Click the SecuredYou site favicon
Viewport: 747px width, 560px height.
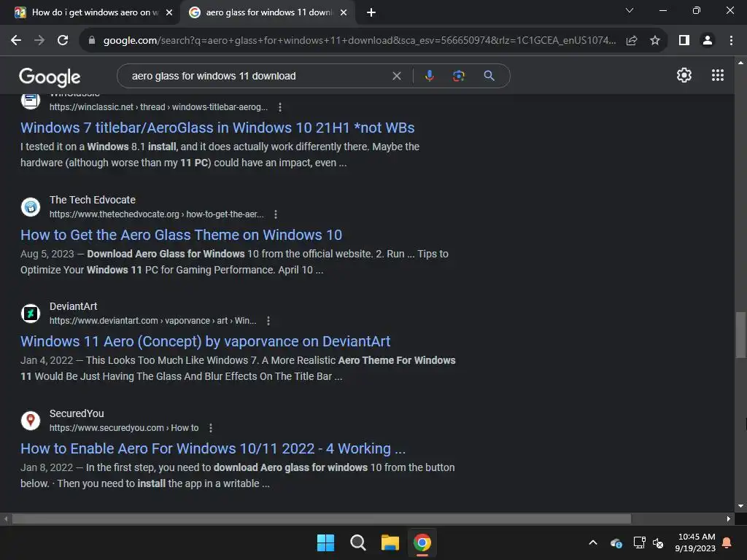(31, 421)
